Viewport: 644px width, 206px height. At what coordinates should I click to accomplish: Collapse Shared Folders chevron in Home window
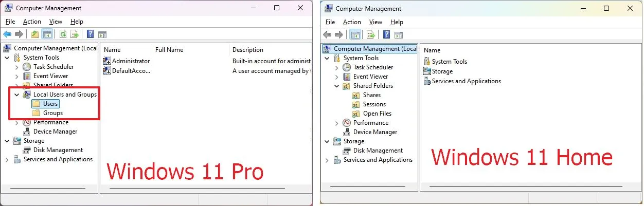[336, 86]
